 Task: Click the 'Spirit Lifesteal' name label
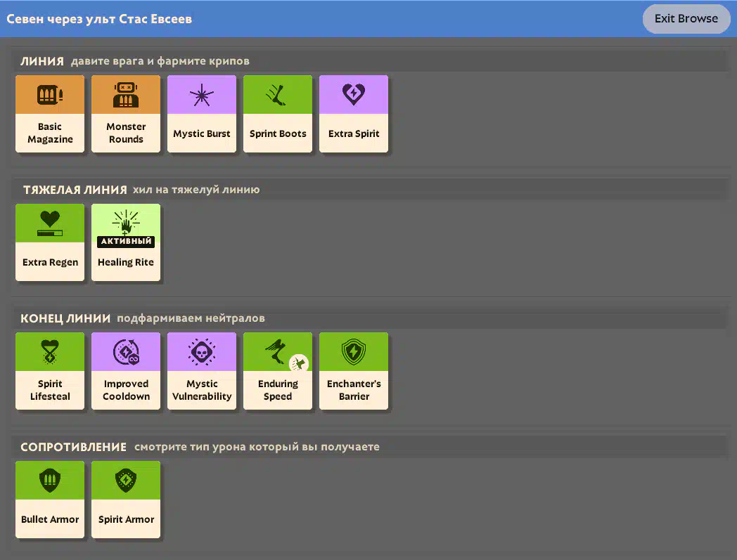tap(50, 390)
